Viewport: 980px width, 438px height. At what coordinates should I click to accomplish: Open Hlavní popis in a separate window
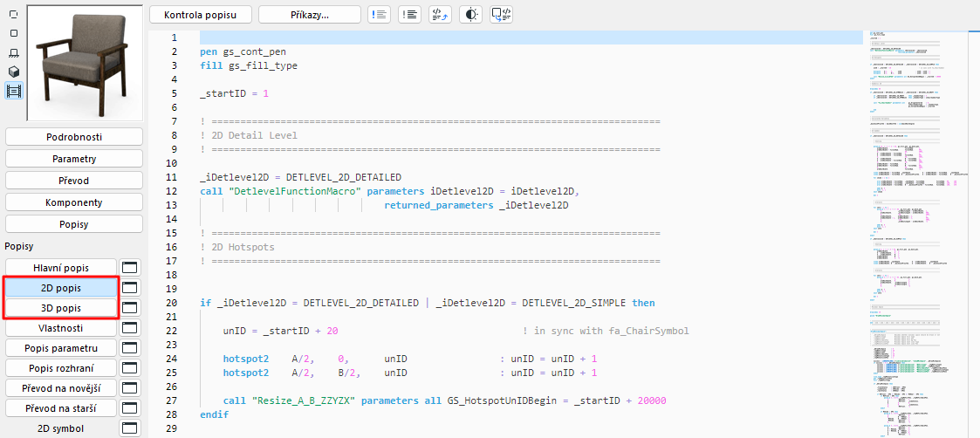click(130, 267)
